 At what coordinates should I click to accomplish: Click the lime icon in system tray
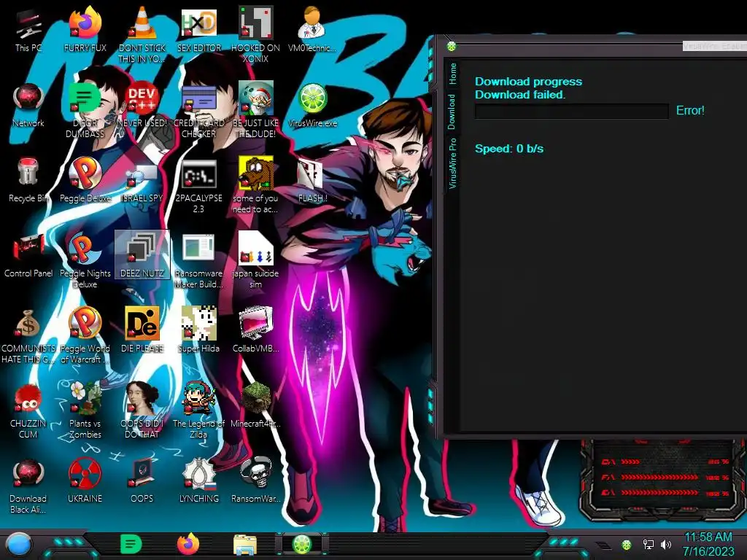[627, 545]
